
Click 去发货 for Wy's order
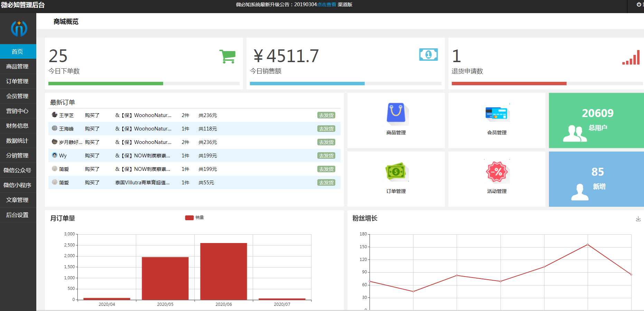[326, 156]
